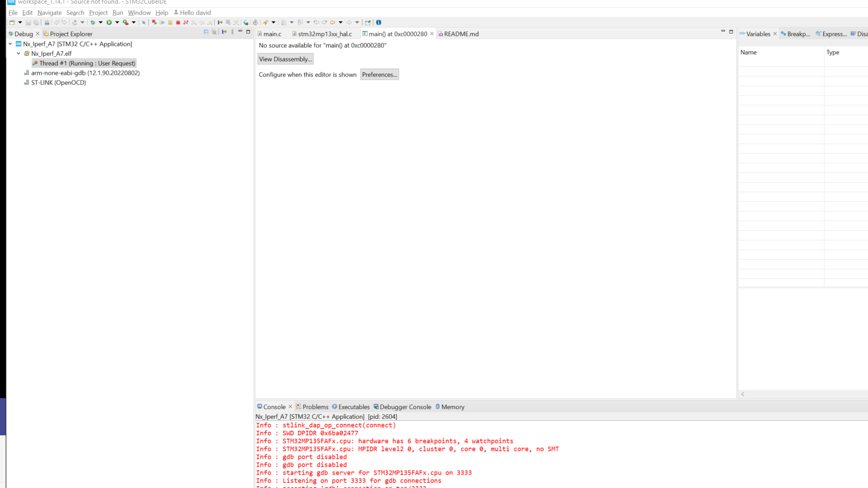Collapse the Nx_Iperf_A7 application tree node

pyautogui.click(x=10, y=44)
